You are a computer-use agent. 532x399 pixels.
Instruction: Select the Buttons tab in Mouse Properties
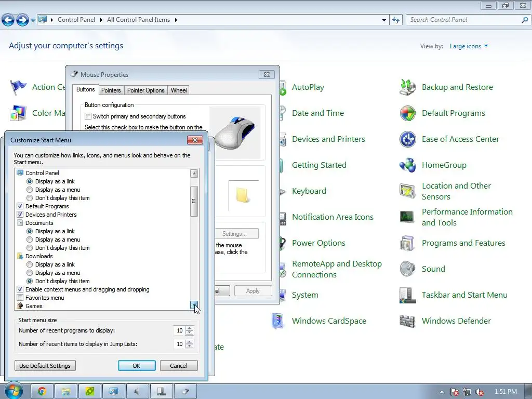click(x=86, y=89)
